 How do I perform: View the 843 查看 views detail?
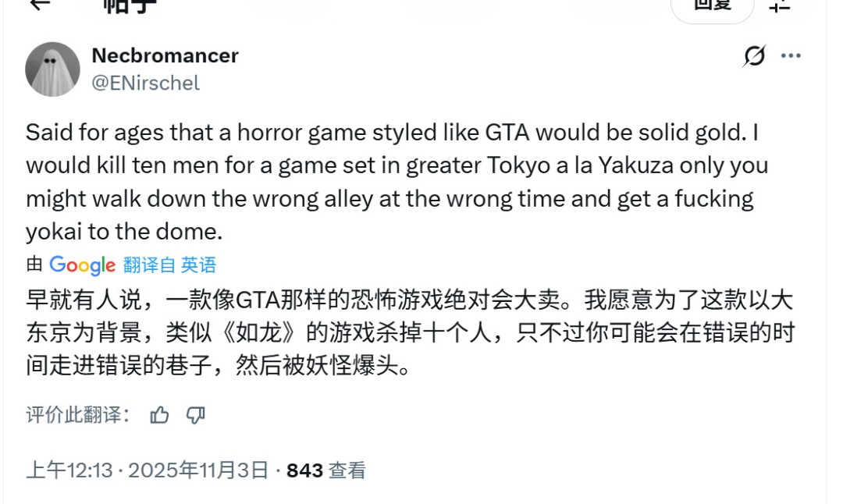(326, 470)
